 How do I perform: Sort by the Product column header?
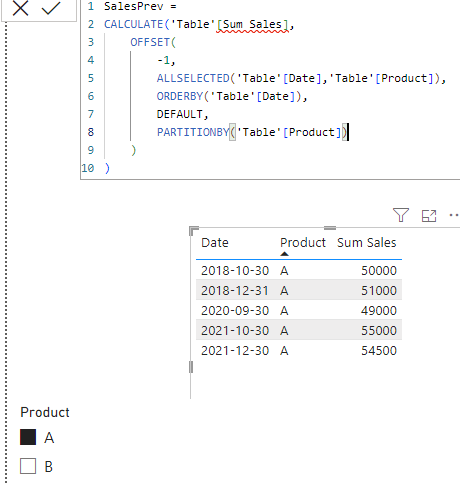(x=303, y=242)
